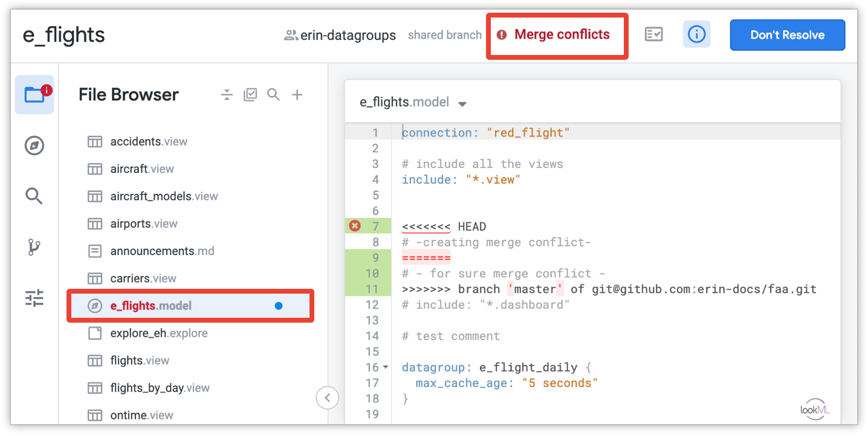Collapse the File Browser side panel

327,398
